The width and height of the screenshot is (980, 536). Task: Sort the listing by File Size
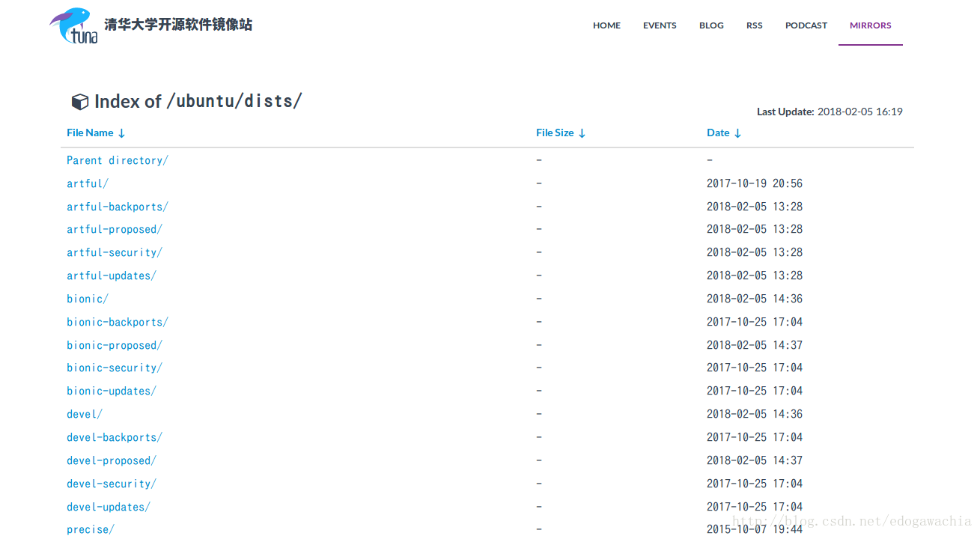tap(561, 133)
